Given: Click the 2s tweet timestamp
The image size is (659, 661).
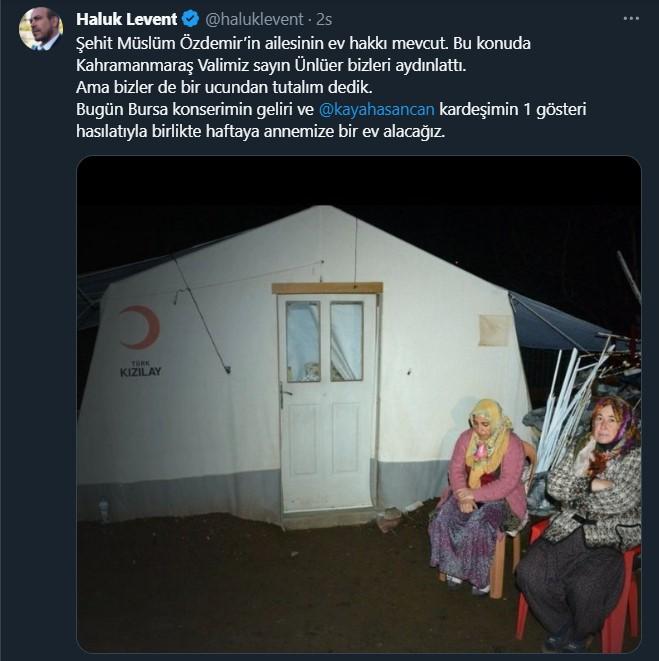Looking at the screenshot, I should [324, 19].
